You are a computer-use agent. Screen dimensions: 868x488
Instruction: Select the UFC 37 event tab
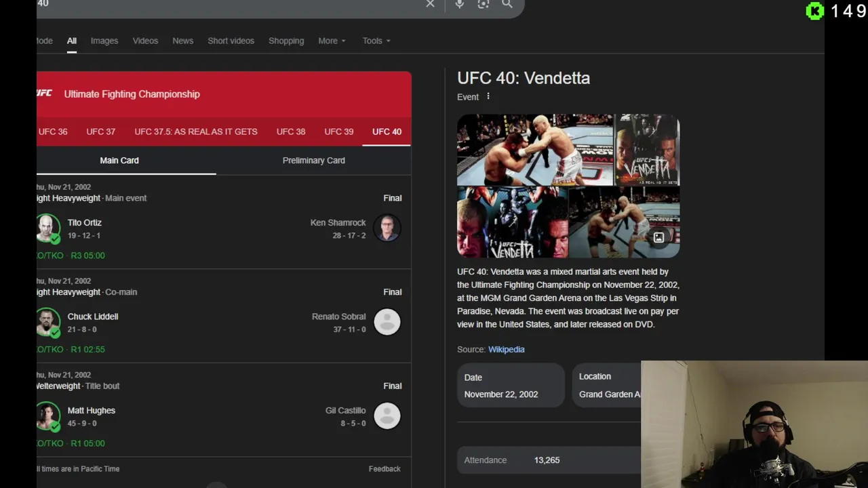[100, 131]
